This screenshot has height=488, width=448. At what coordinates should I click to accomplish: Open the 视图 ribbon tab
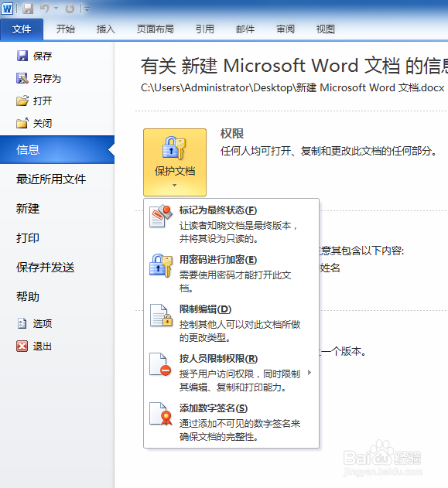[x=325, y=29]
